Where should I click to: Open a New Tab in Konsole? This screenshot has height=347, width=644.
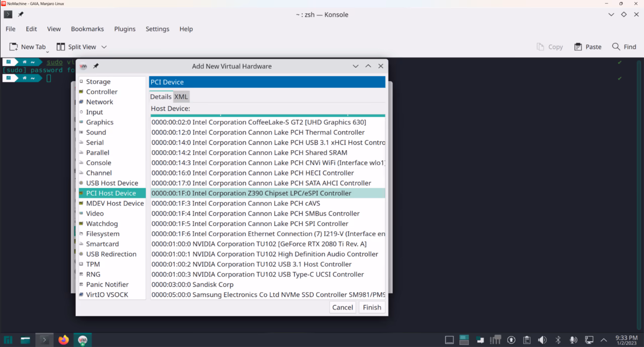click(x=28, y=46)
